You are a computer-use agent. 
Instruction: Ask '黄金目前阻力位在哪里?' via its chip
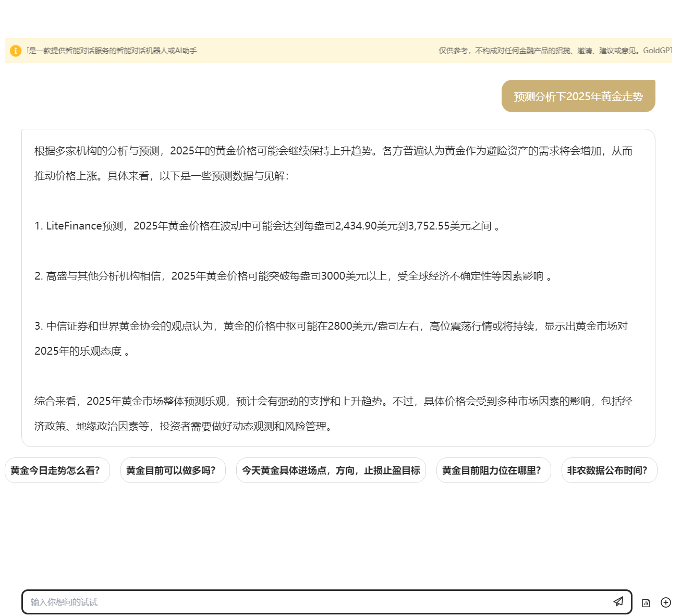(x=493, y=470)
